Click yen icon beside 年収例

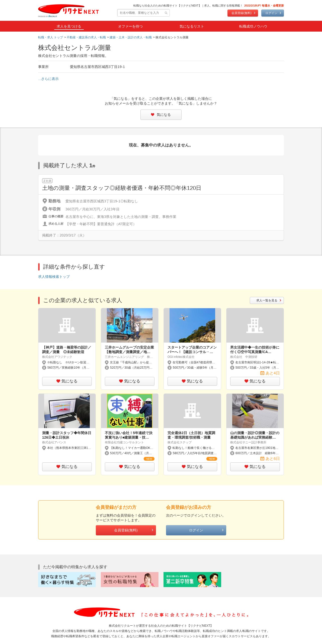tap(45, 209)
